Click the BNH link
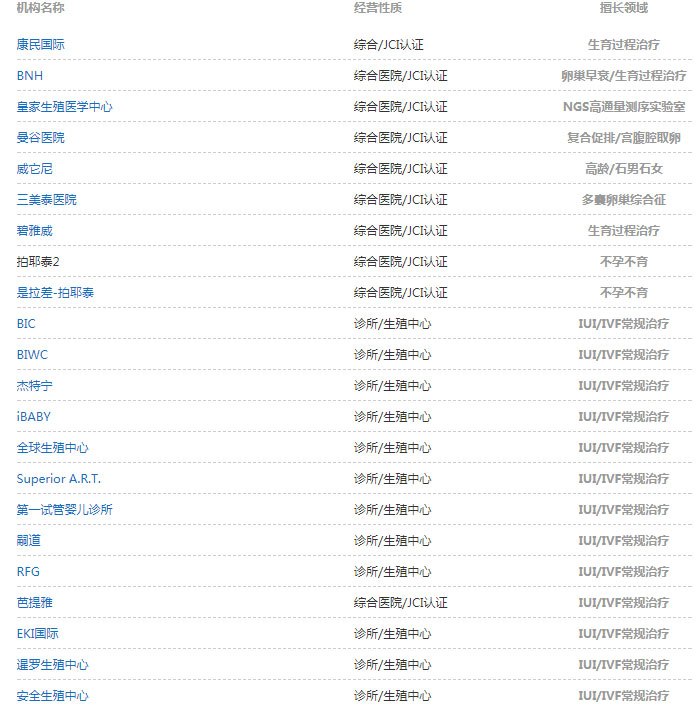The height and width of the screenshot is (708, 699). coord(30,76)
